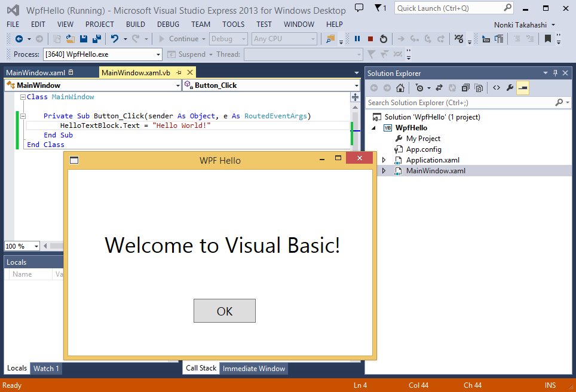
Task: Click the editor split-window handle icon
Action: (356, 97)
